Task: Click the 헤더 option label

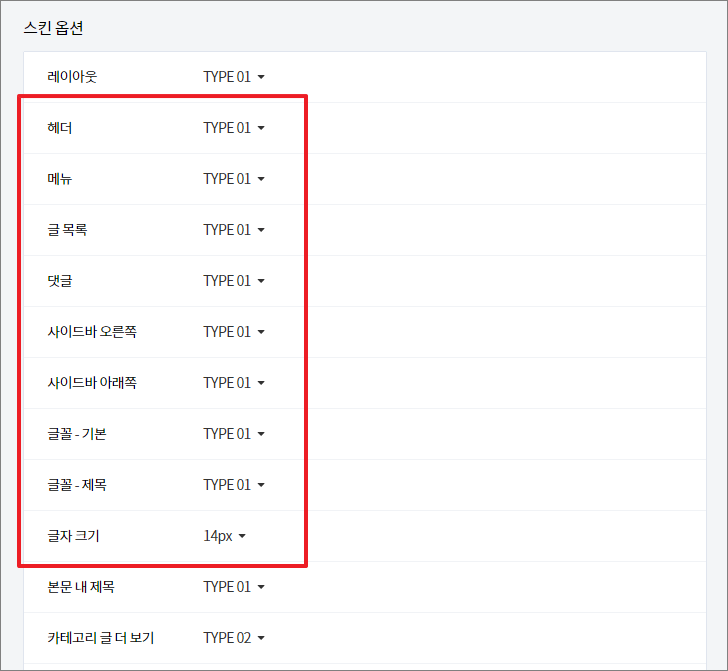Action: point(59,128)
